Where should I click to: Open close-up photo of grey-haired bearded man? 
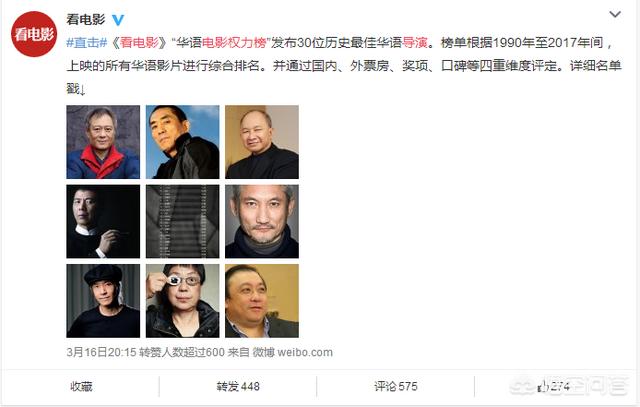pos(262,221)
